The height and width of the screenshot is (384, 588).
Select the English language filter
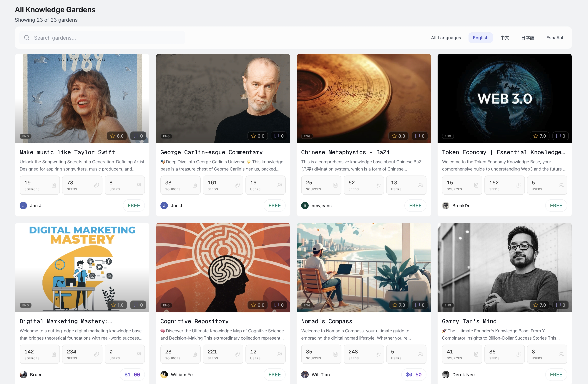click(x=480, y=38)
